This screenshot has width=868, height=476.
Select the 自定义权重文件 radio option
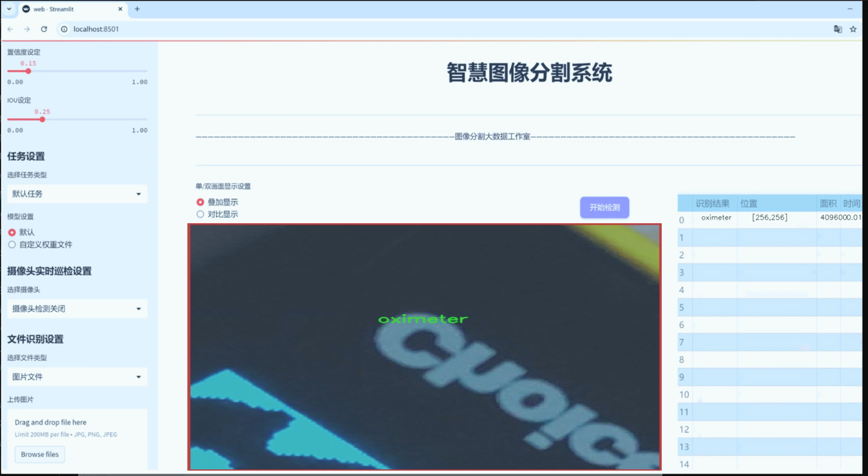pyautogui.click(x=12, y=245)
